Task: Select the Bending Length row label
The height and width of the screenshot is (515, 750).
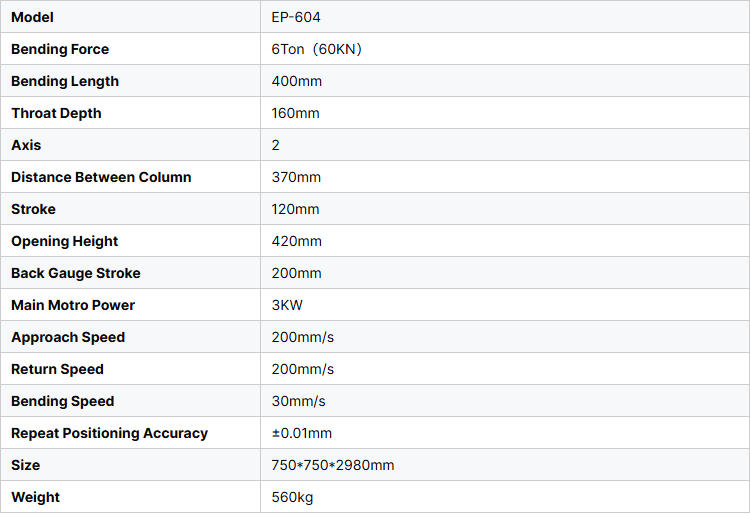Action: [x=65, y=81]
